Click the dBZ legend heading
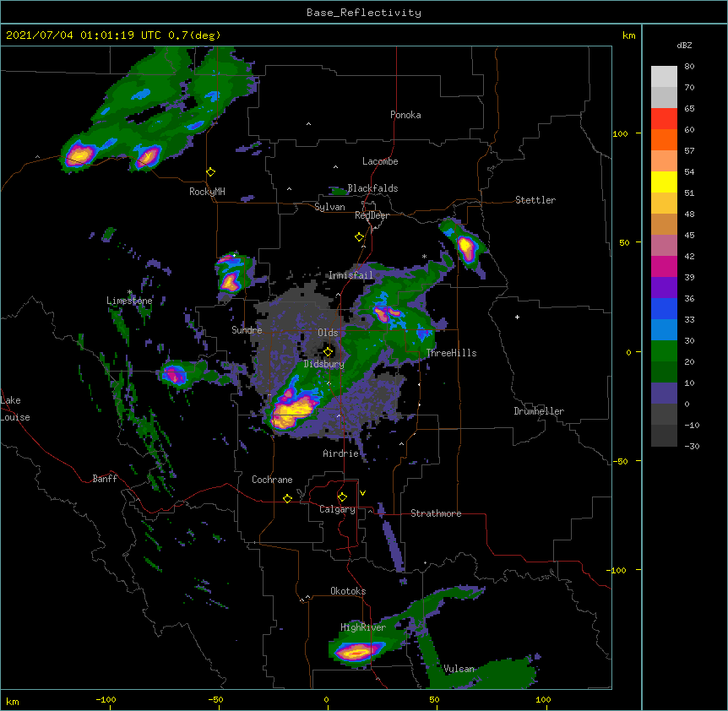The width and height of the screenshot is (728, 711). (x=684, y=45)
